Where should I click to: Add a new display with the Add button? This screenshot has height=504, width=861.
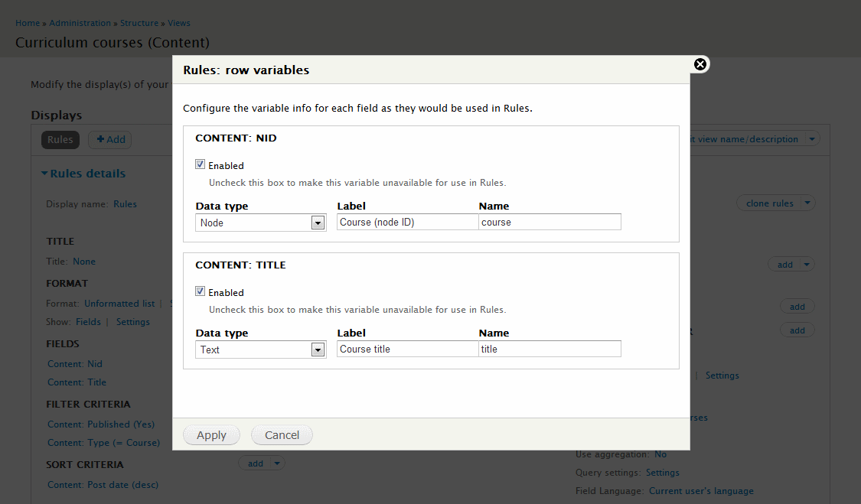pos(109,139)
